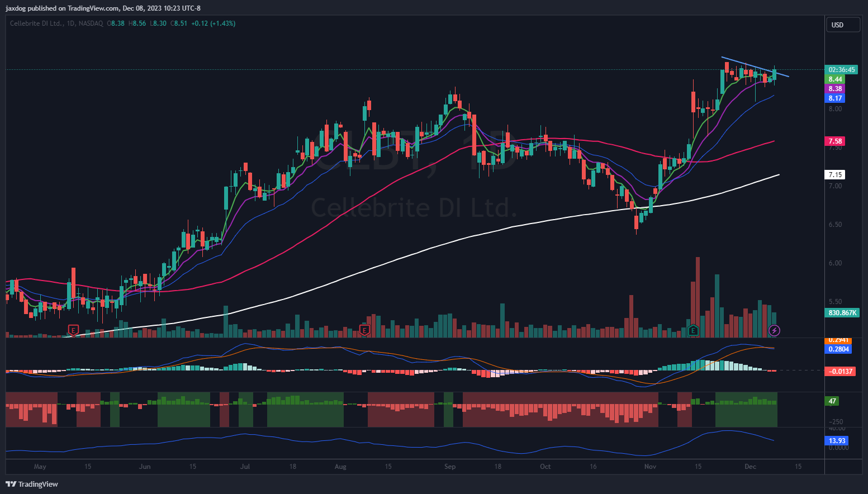Click the open price value 8.38 in header
Screen dimensions: 868x494
pos(118,23)
